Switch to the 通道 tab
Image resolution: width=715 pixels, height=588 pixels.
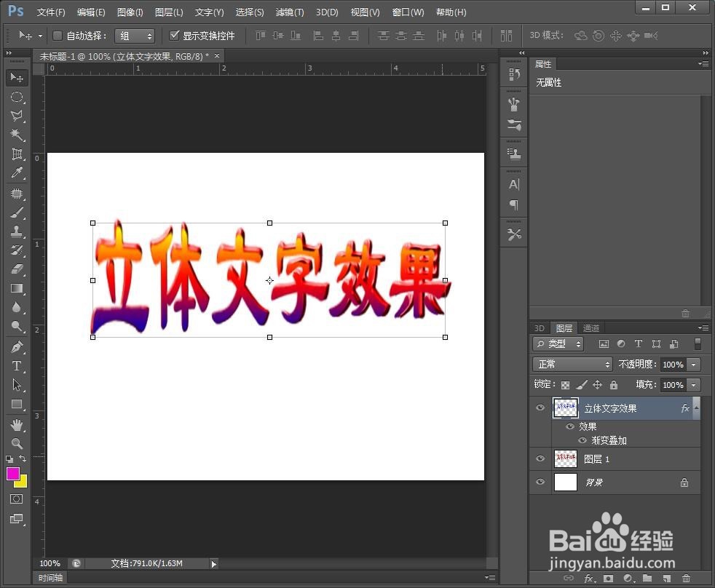(x=591, y=327)
